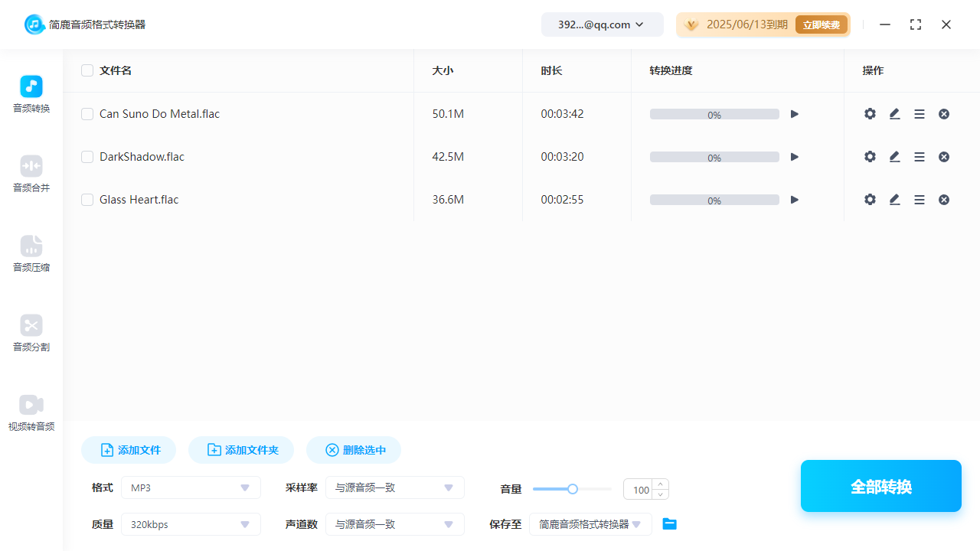Open settings gear for Can Suno Do Metal.flac

pos(870,113)
